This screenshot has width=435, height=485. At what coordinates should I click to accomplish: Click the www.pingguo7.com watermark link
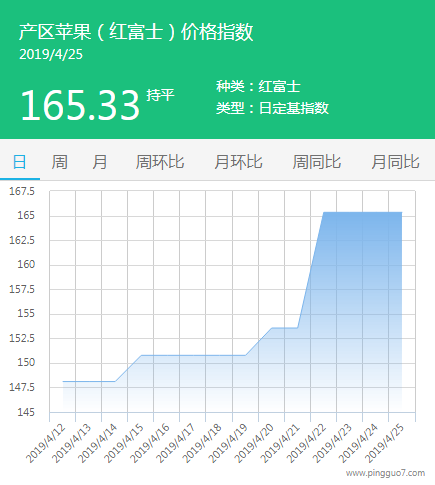385,473
